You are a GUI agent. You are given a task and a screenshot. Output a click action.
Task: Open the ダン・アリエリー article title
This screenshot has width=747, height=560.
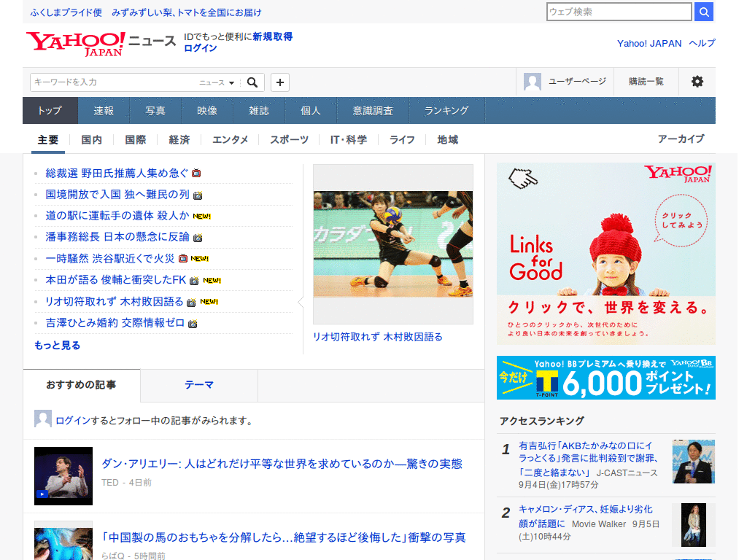click(x=282, y=464)
